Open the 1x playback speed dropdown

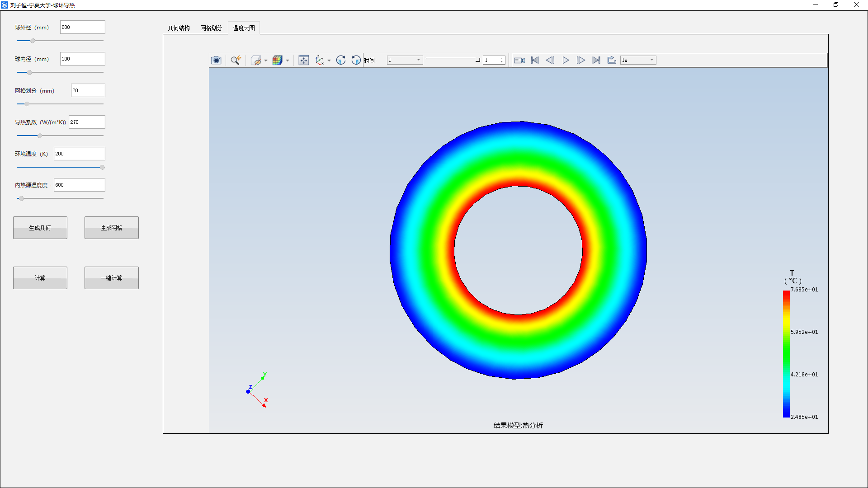(x=638, y=60)
